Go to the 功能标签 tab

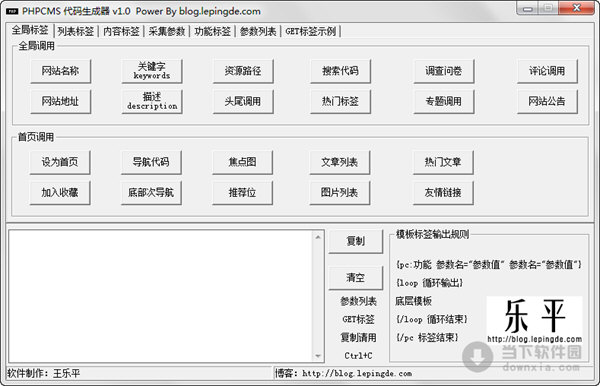212,31
